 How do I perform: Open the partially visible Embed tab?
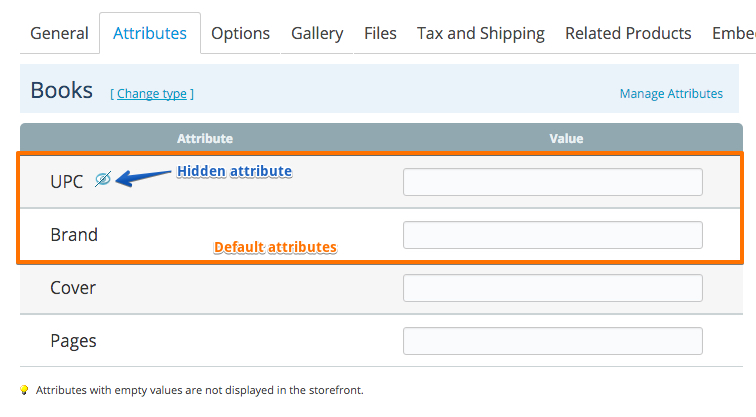click(x=733, y=33)
